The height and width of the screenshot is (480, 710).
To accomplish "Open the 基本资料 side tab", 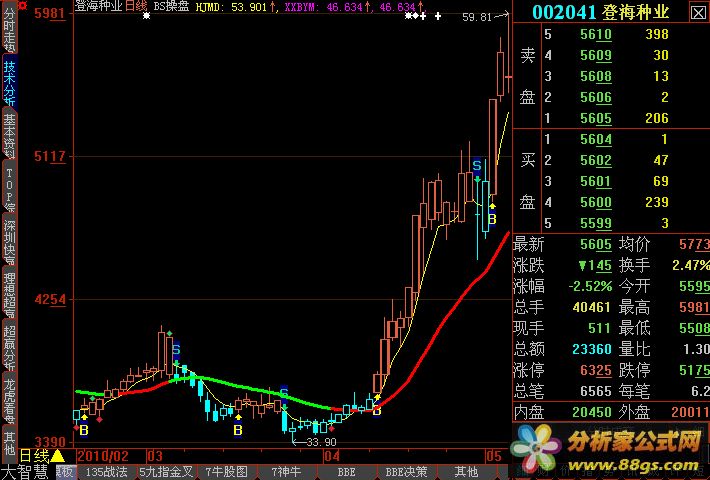I will [9, 135].
